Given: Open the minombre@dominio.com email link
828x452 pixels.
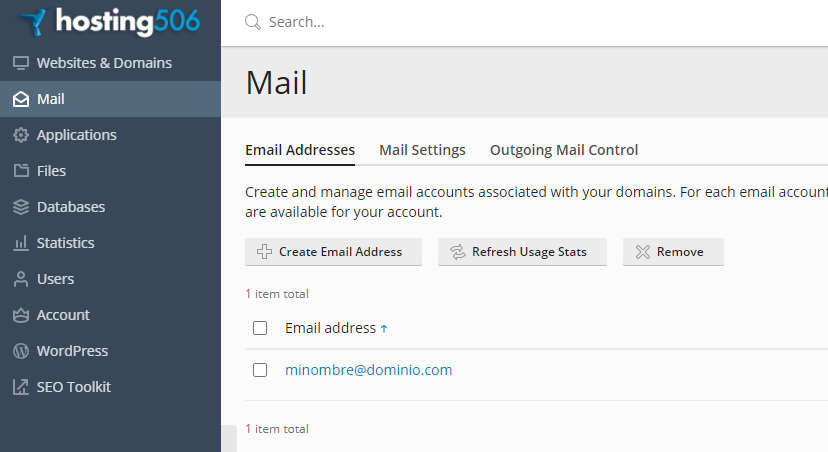Looking at the screenshot, I should 369,370.
